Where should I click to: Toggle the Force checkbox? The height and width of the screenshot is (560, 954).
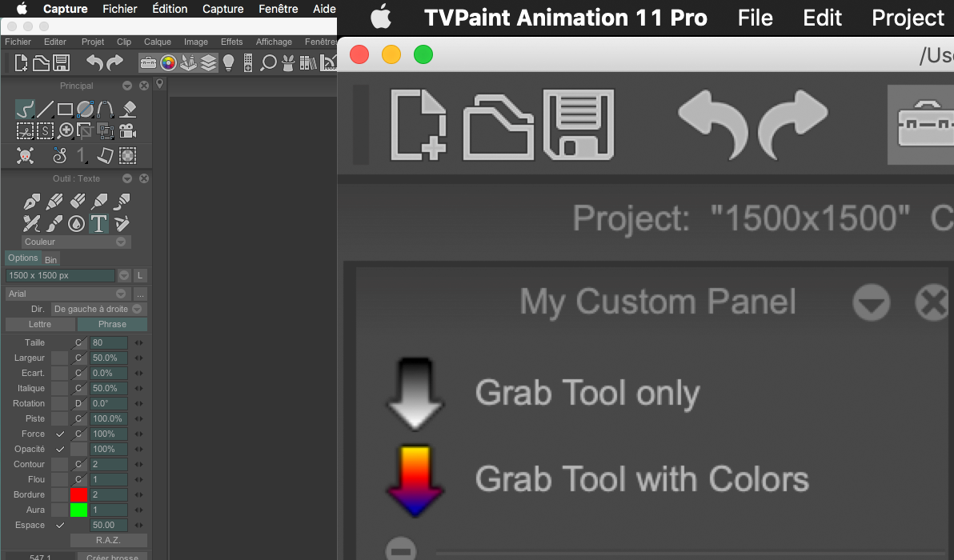59,434
